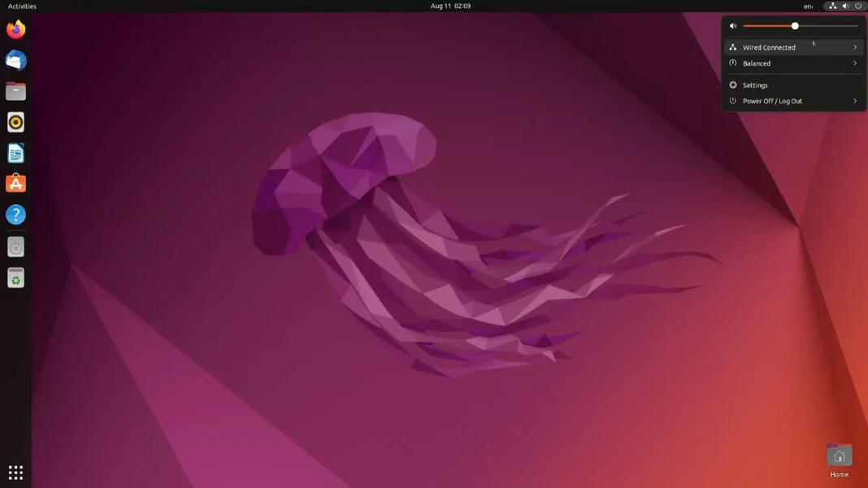This screenshot has width=868, height=488.
Task: Click the volume icon in top bar
Action: click(x=845, y=6)
